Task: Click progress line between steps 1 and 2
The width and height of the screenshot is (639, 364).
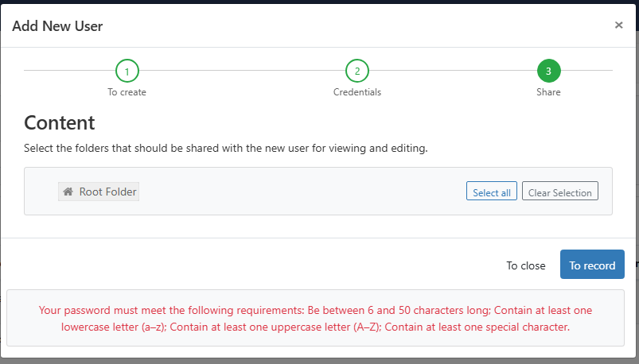Action: coord(242,70)
